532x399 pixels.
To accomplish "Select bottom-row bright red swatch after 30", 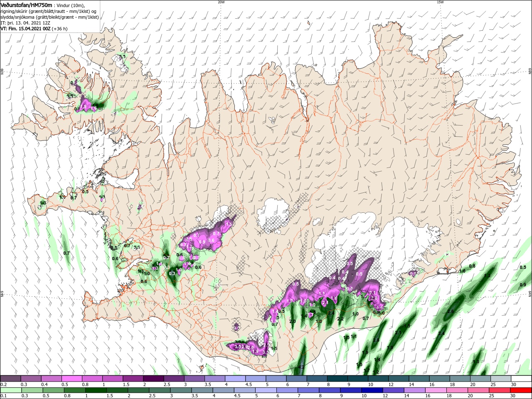I will tap(521, 390).
